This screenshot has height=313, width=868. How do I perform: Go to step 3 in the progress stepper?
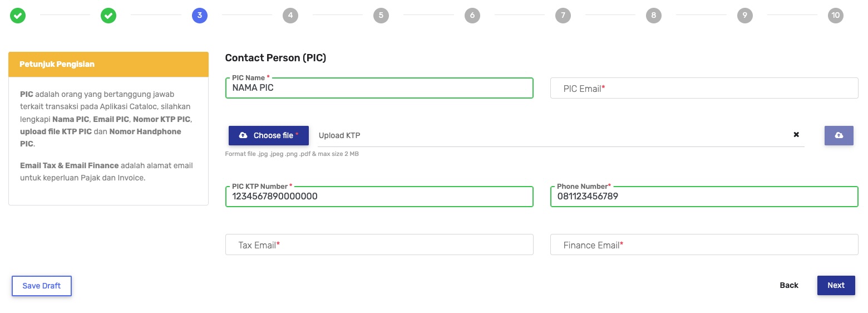[199, 16]
